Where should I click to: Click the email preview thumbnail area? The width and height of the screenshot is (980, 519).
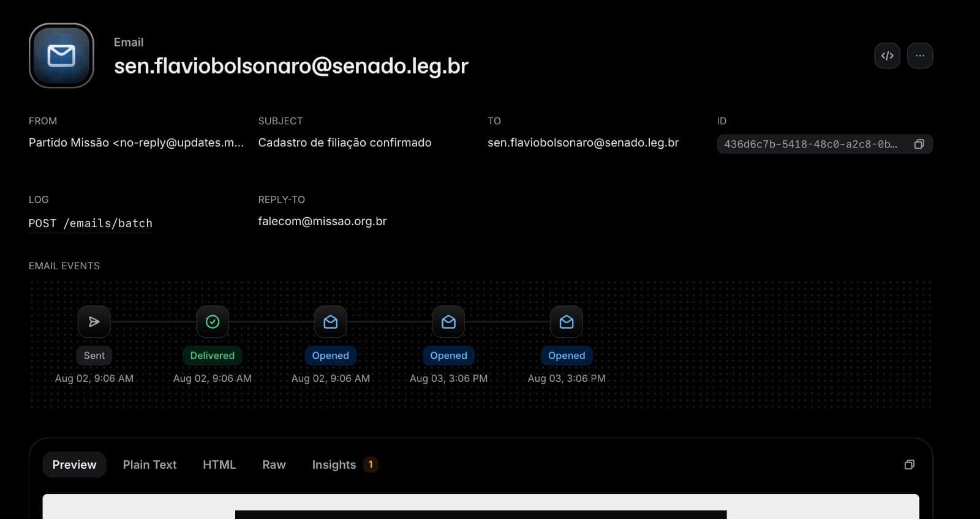click(x=481, y=507)
